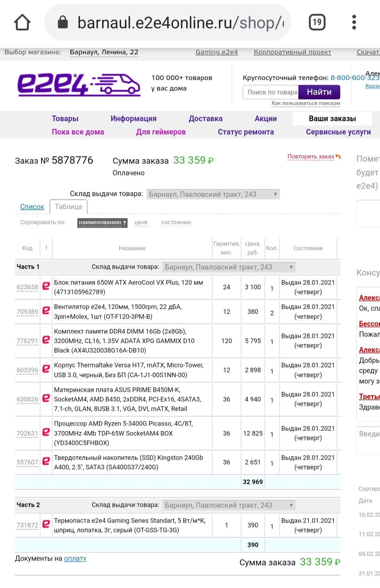Viewport: 380px width, 588px height.
Task: Open product code 709389
Action: click(27, 312)
